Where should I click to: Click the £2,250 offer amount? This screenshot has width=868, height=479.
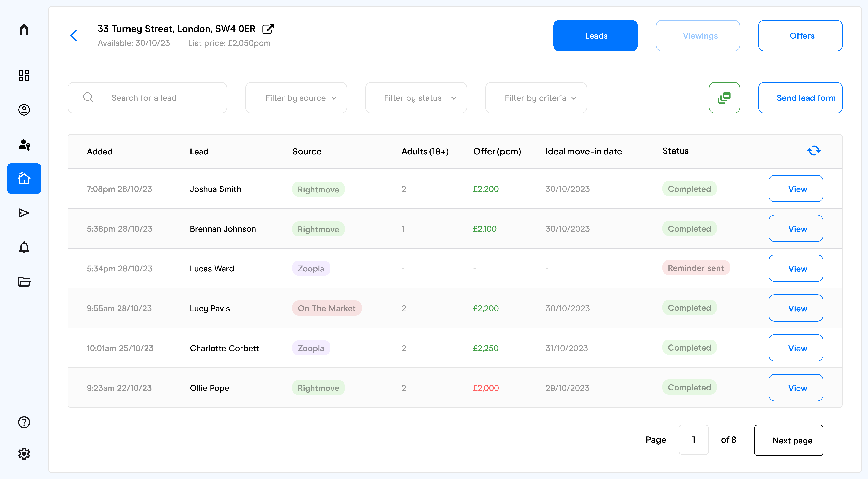[x=486, y=348]
